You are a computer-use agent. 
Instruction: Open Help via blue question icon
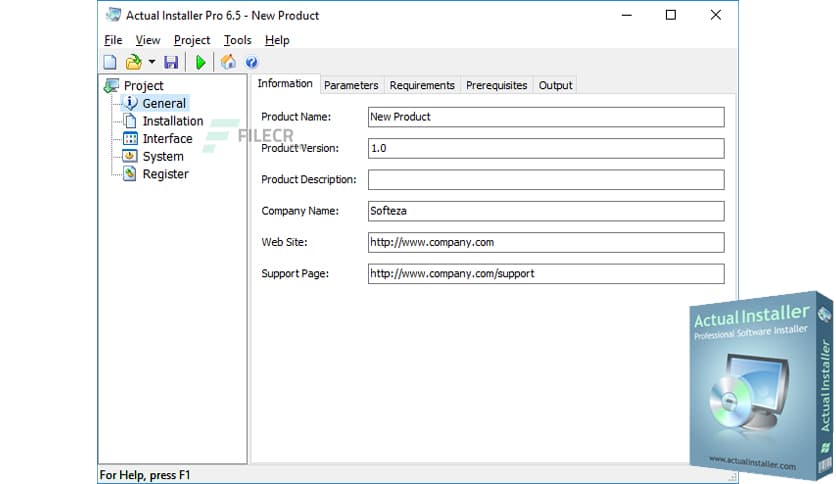(x=252, y=62)
